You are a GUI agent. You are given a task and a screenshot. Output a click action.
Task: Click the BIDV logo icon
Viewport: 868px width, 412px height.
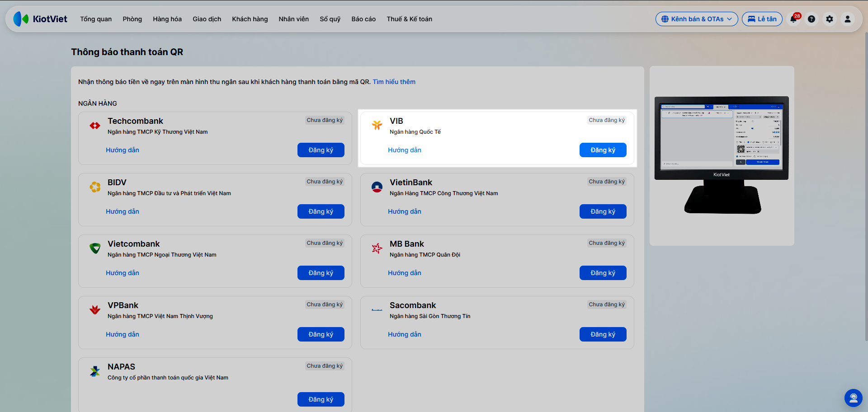click(95, 187)
